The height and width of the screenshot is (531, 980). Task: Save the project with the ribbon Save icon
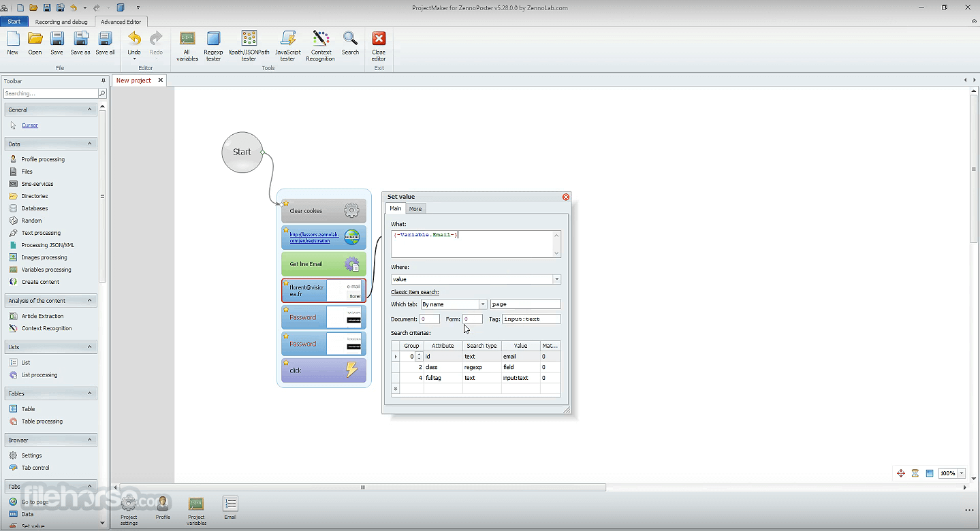tap(57, 43)
